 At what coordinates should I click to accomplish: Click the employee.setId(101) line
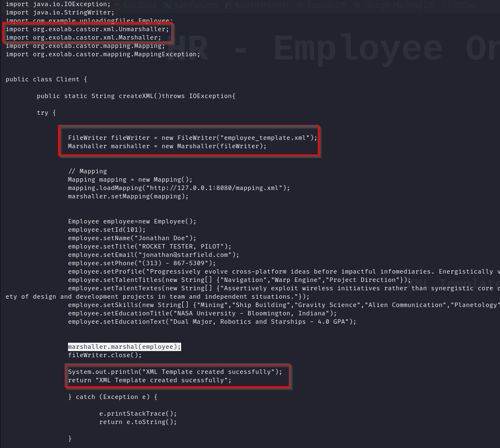pos(106,230)
